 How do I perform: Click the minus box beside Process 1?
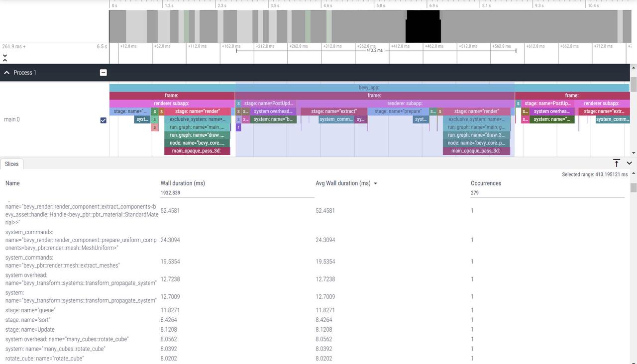point(103,73)
